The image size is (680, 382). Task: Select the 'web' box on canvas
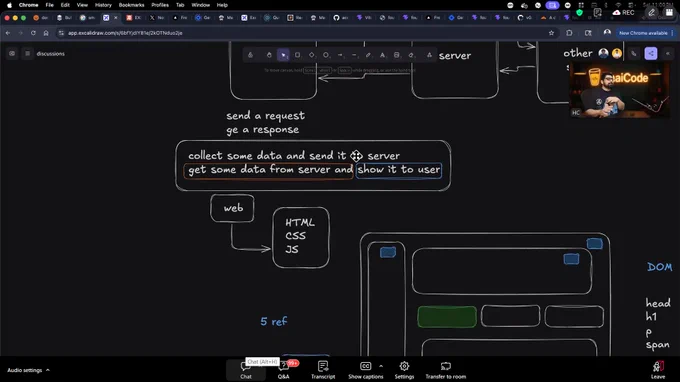tap(232, 208)
